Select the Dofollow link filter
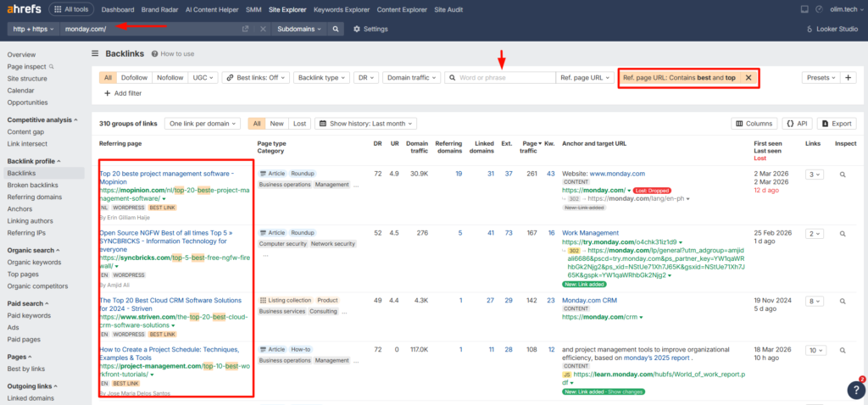 (x=134, y=77)
